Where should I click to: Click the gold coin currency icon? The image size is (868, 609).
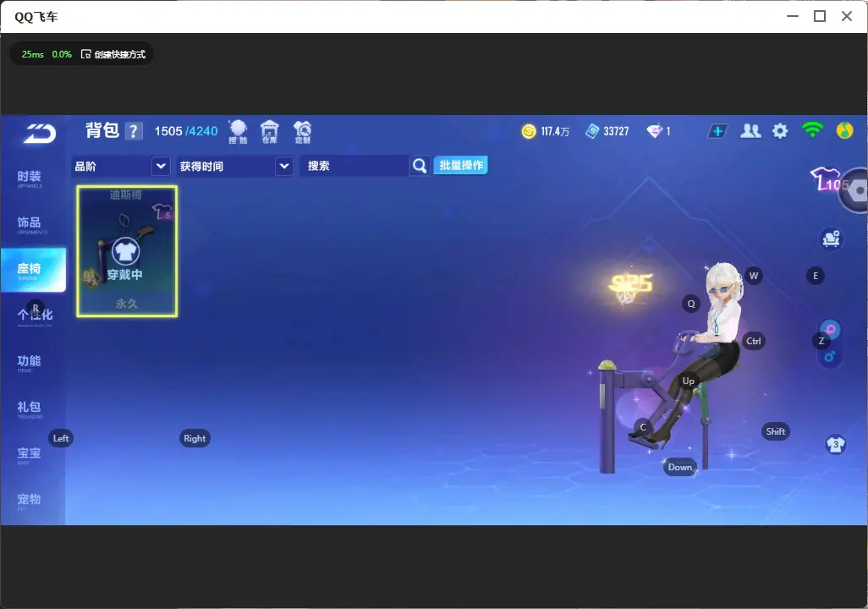(x=529, y=131)
